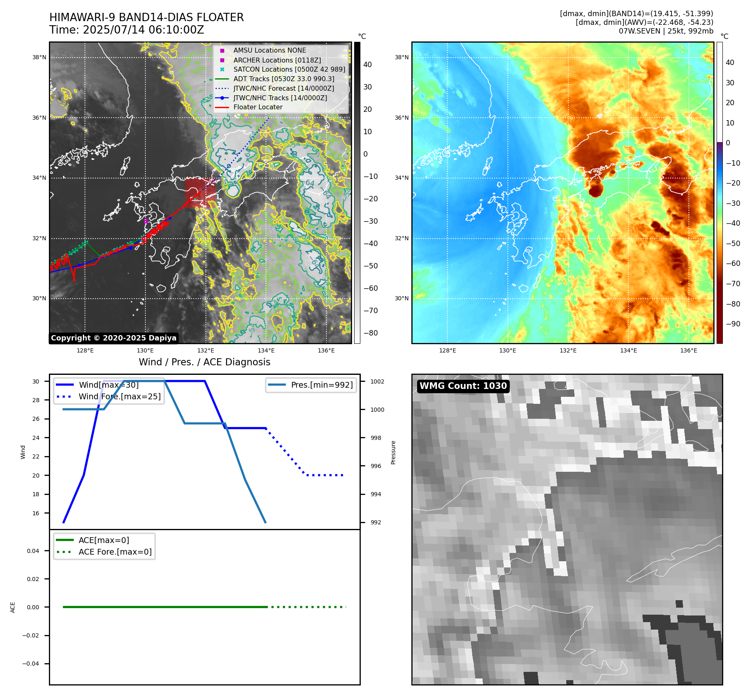Screen dimensions: 751x700
Task: Click the red floater locator square on the map
Action: click(x=200, y=193)
